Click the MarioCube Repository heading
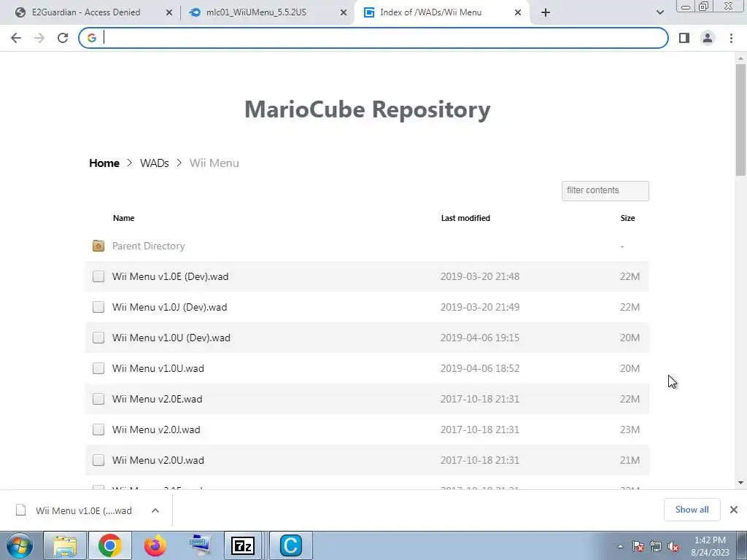The width and height of the screenshot is (747, 560). [368, 109]
